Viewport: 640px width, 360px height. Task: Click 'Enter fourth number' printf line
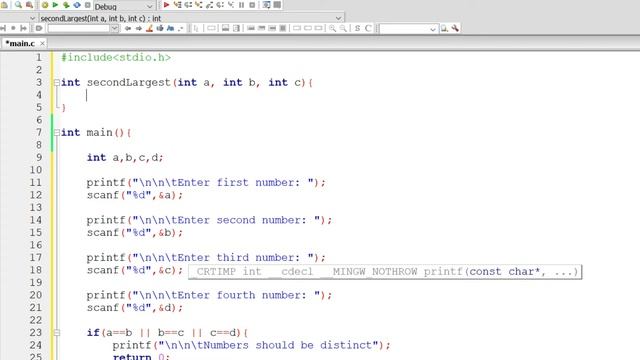(x=209, y=295)
